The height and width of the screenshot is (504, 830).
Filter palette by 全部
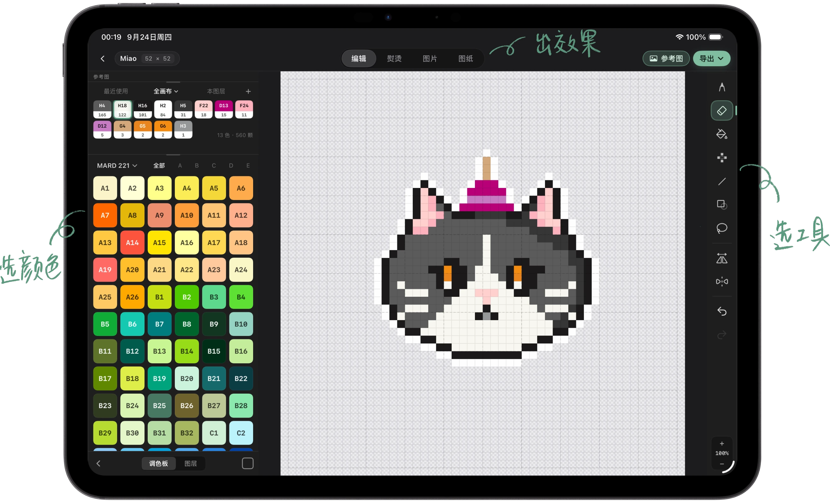[x=159, y=166]
